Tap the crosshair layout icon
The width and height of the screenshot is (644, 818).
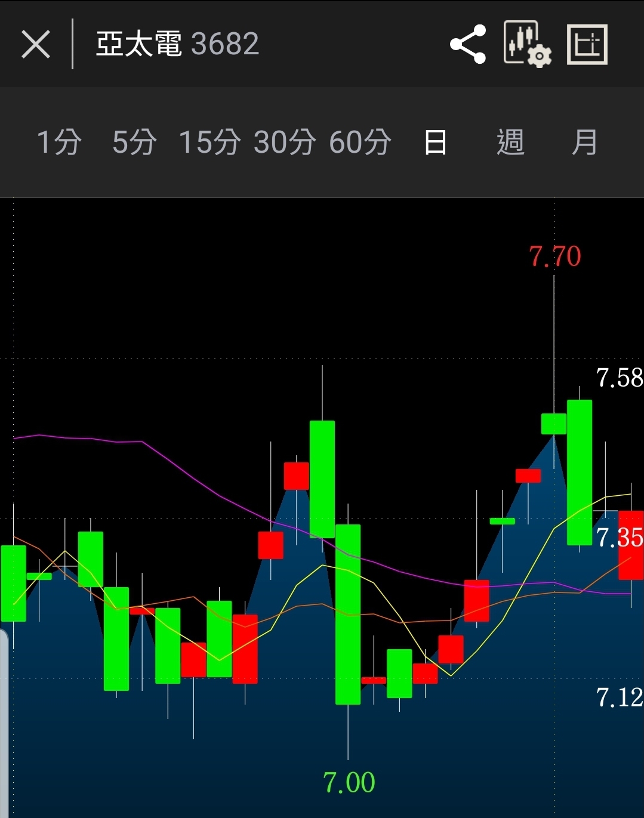(x=587, y=45)
